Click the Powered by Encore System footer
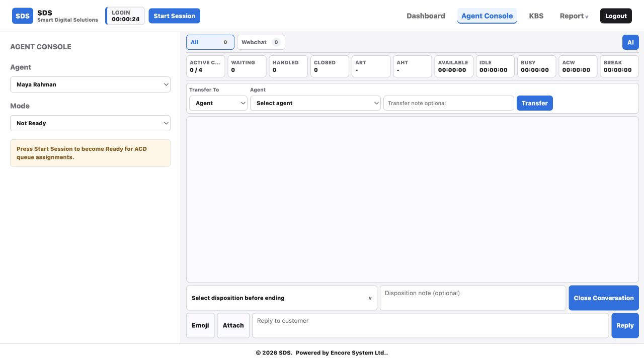 (342, 353)
